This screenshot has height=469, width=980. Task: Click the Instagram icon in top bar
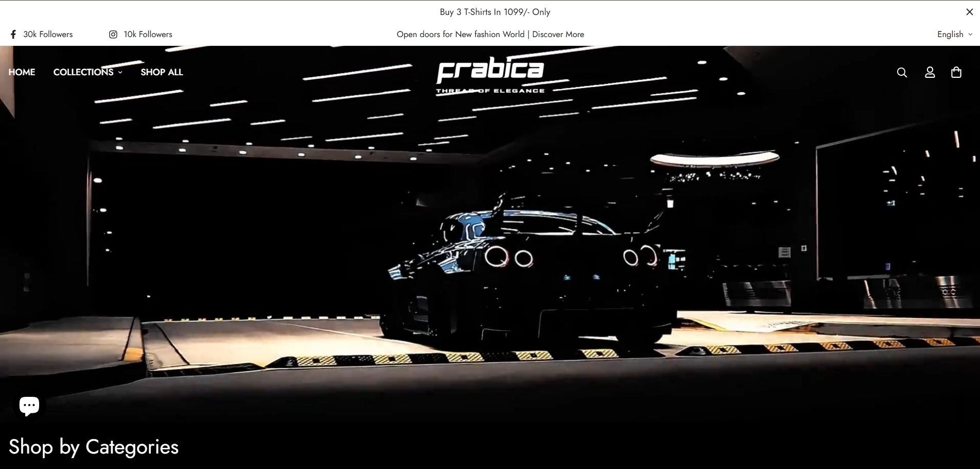coord(113,35)
